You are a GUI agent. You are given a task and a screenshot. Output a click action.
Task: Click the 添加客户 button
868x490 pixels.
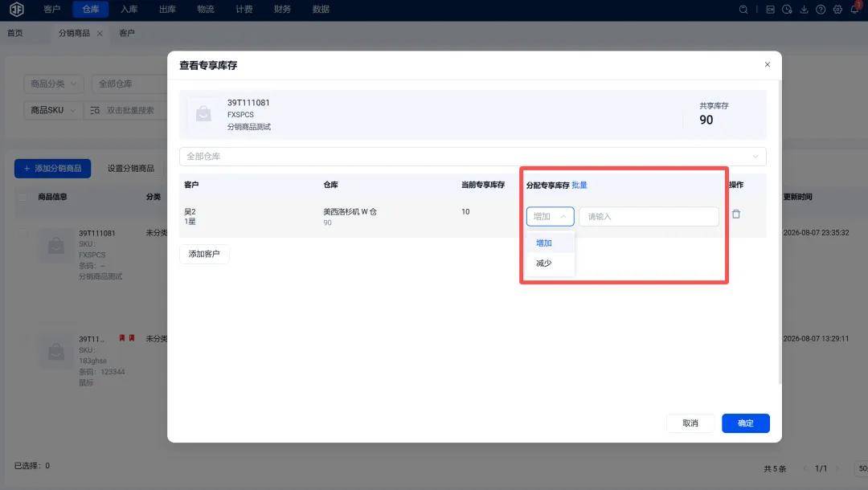point(204,254)
